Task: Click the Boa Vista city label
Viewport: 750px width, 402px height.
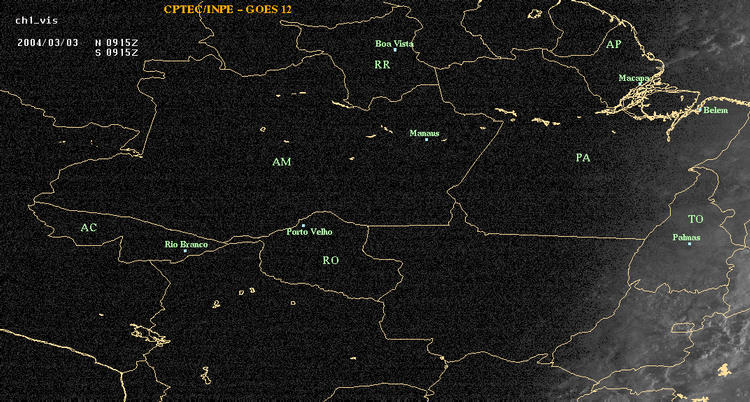Action: [x=394, y=44]
